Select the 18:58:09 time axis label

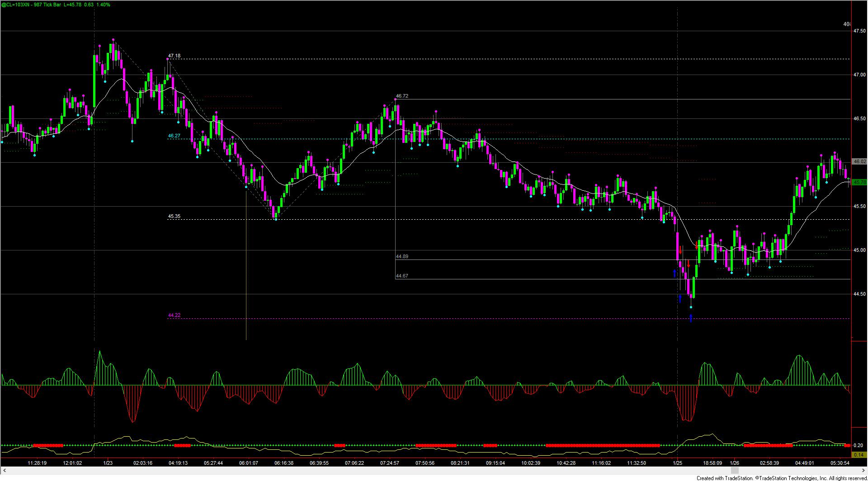coord(712,463)
